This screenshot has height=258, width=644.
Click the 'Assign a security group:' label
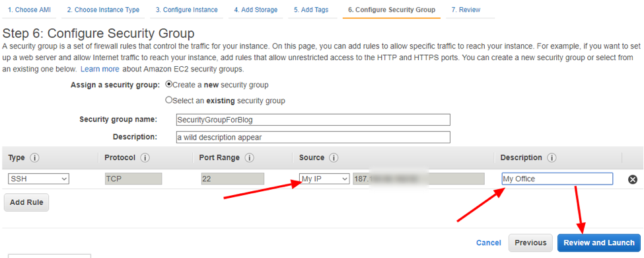[x=115, y=85]
